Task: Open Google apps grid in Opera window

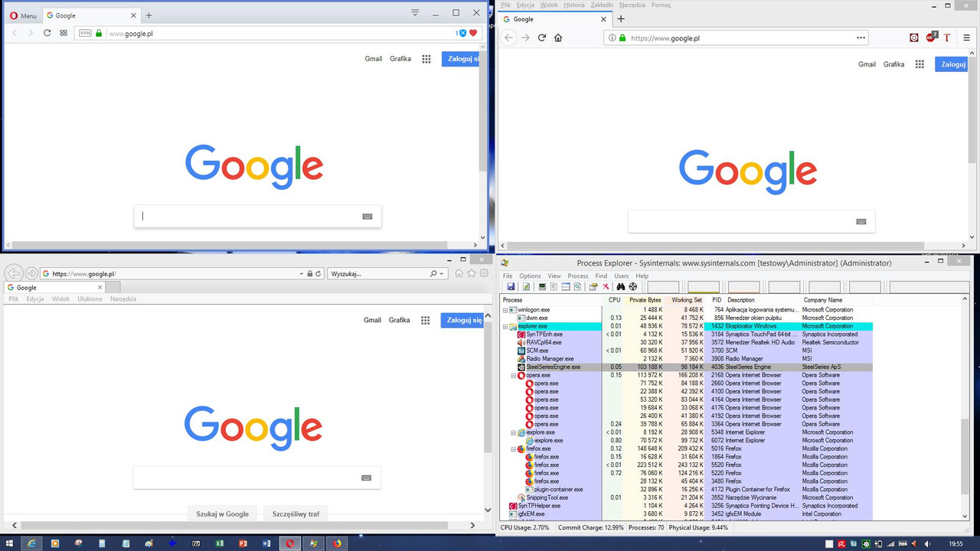Action: pos(426,59)
